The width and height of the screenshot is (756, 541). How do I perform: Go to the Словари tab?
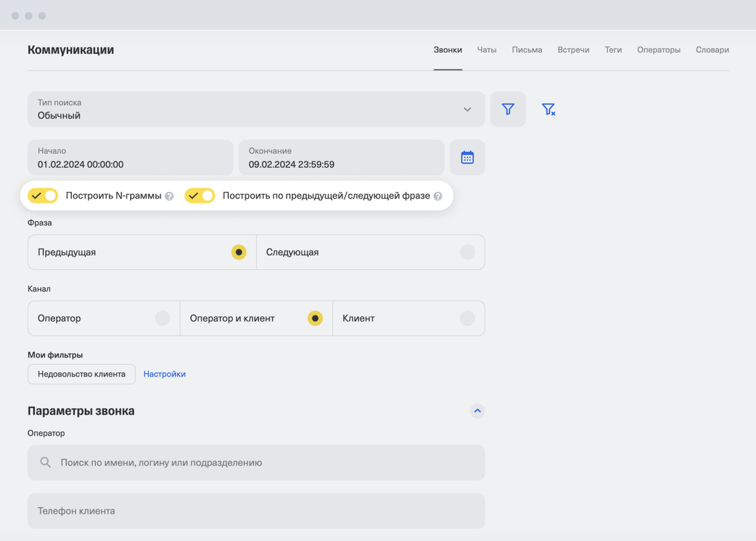712,50
